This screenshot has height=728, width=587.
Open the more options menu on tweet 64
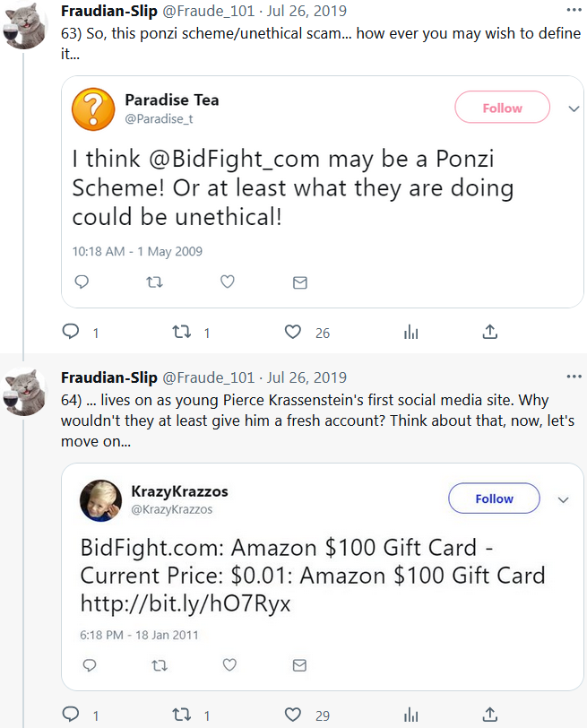574,377
